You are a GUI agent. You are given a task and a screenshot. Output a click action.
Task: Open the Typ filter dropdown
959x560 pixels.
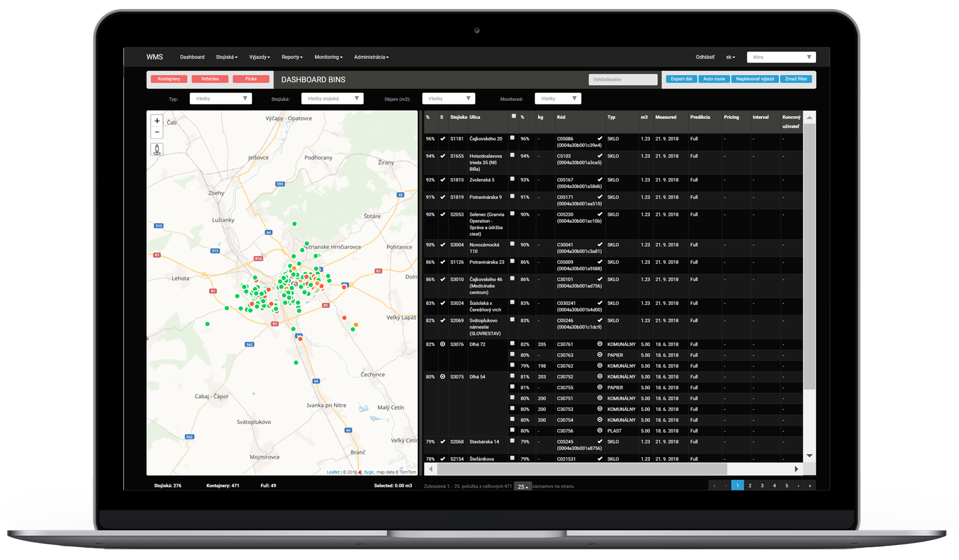[221, 98]
